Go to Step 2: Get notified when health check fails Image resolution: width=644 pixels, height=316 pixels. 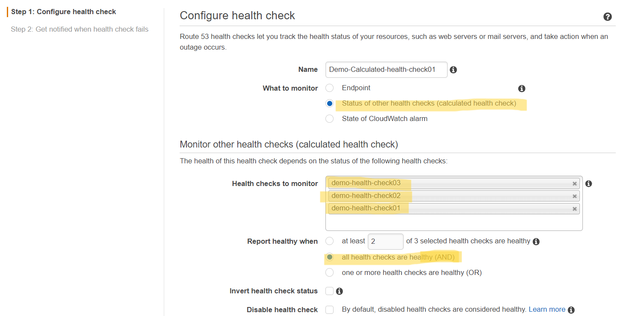click(80, 29)
